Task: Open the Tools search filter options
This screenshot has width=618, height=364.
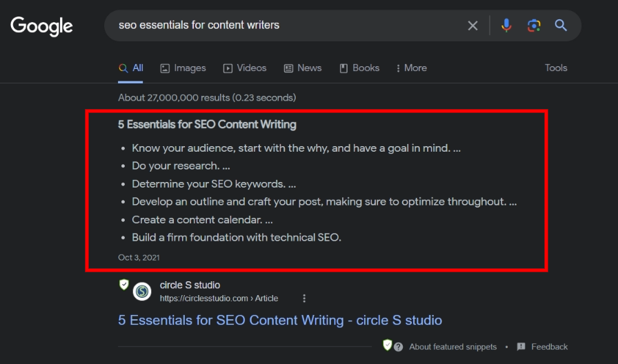Action: (x=555, y=68)
